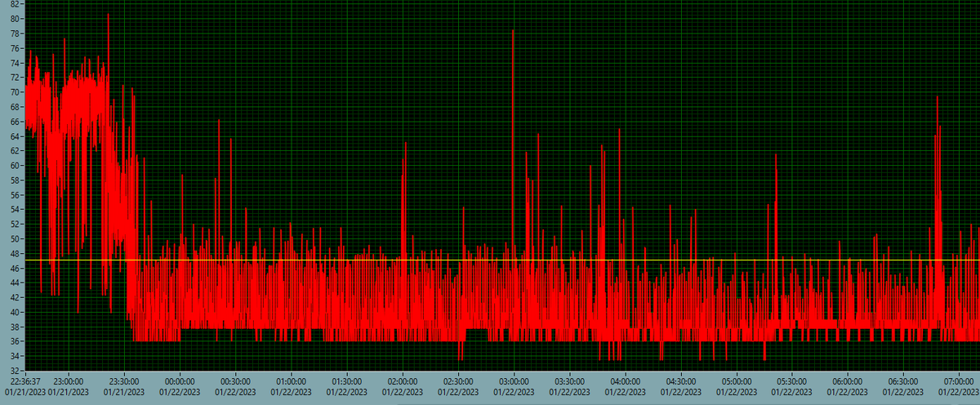The width and height of the screenshot is (980, 405).
Task: Click the 62 vertical axis value
Action: point(16,150)
